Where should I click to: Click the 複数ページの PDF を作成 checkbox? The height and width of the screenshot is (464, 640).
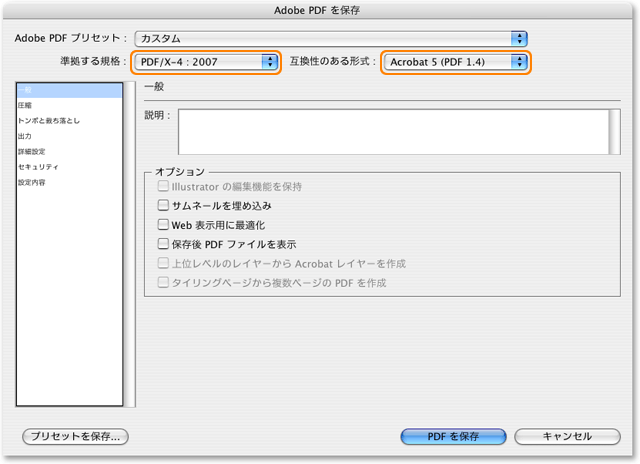(x=164, y=283)
